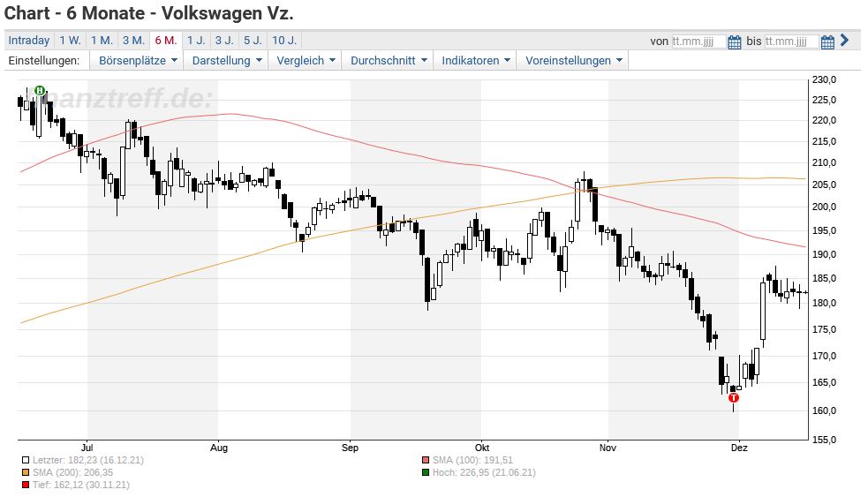This screenshot has width=868, height=497.
Task: Click 'Tief: 162,12 (30.11.21)' legend text
Action: (81, 485)
